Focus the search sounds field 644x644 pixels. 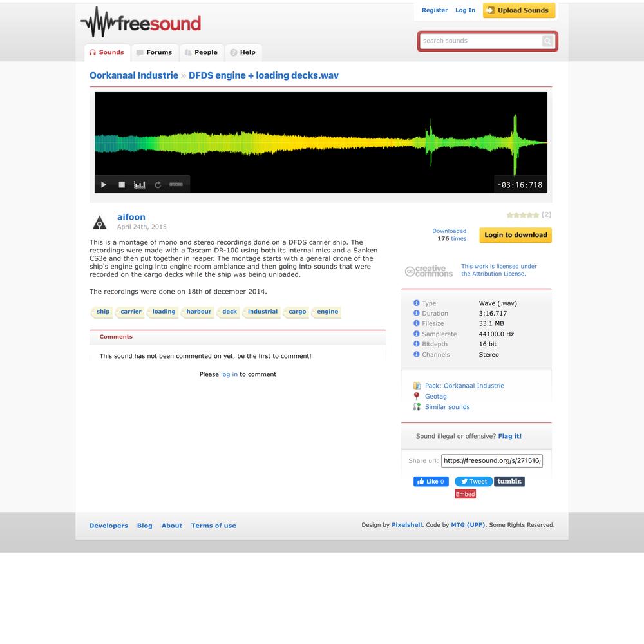481,41
